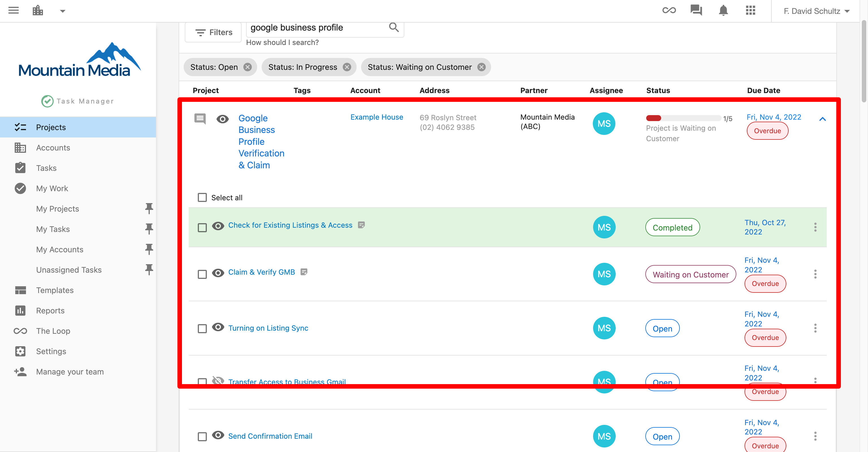Toggle watch eye for Turning on Listing Sync

pyautogui.click(x=218, y=327)
